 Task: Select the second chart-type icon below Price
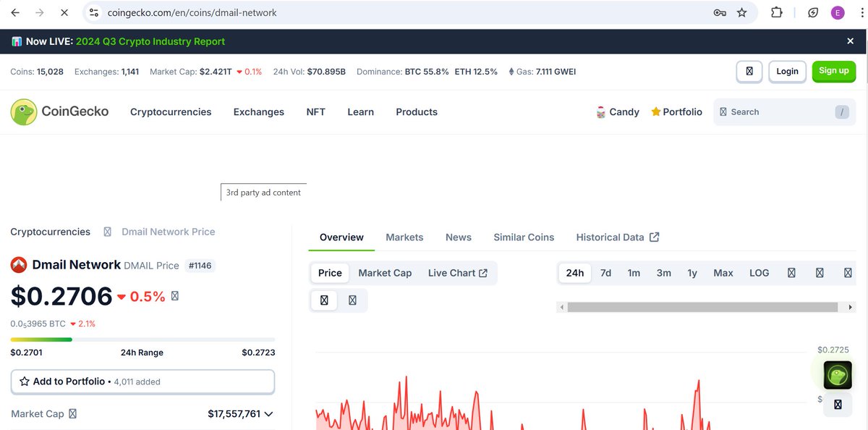point(352,300)
